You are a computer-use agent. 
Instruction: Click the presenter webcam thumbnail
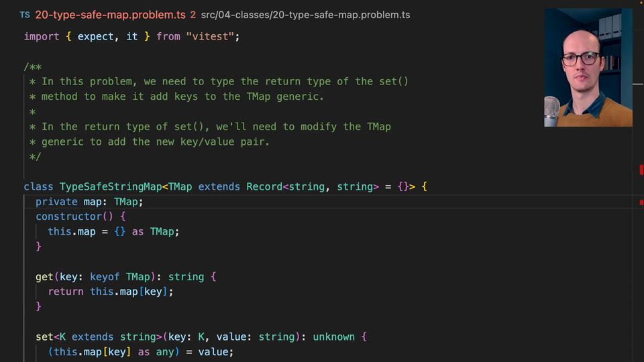[588, 67]
